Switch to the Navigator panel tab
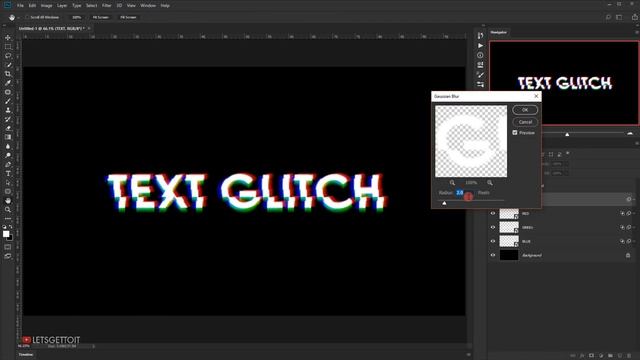 click(498, 32)
